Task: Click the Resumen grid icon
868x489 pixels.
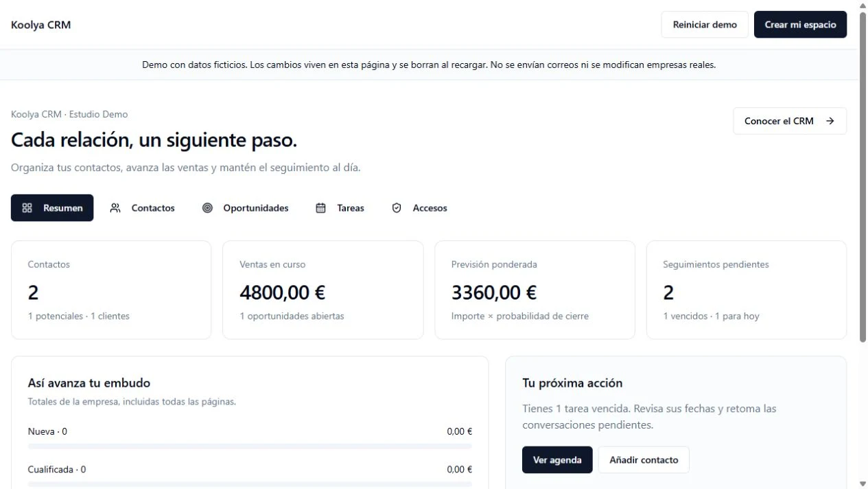Action: coord(27,208)
